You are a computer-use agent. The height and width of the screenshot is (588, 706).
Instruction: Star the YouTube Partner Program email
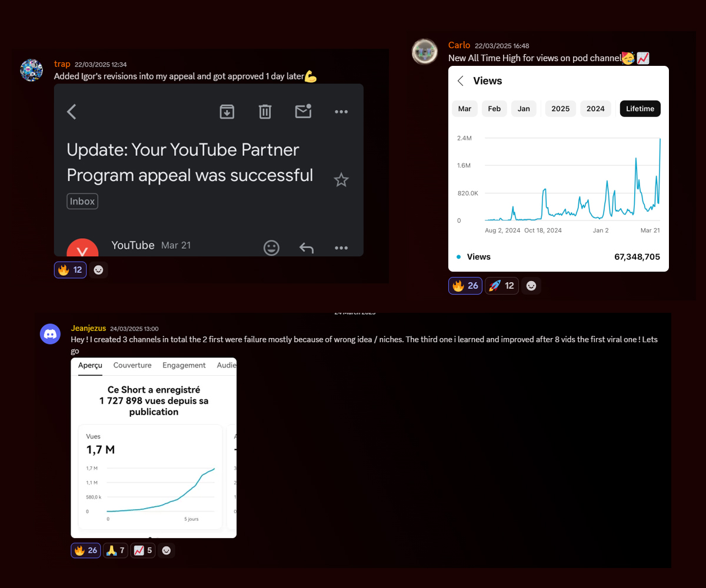[341, 180]
